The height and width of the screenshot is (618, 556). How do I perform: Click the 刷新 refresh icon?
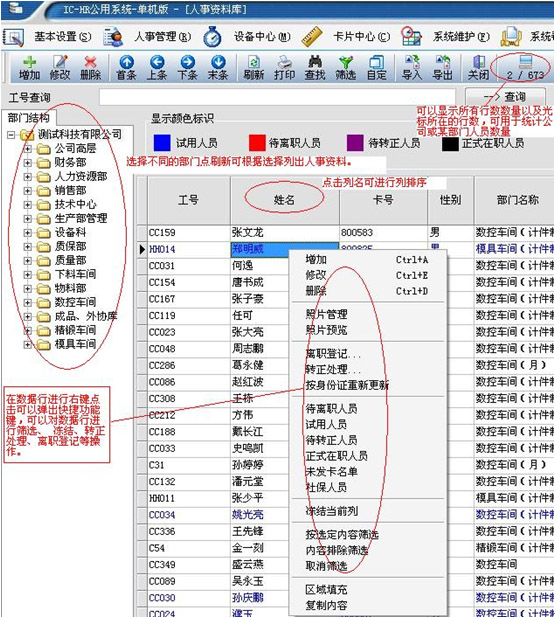tap(253, 62)
